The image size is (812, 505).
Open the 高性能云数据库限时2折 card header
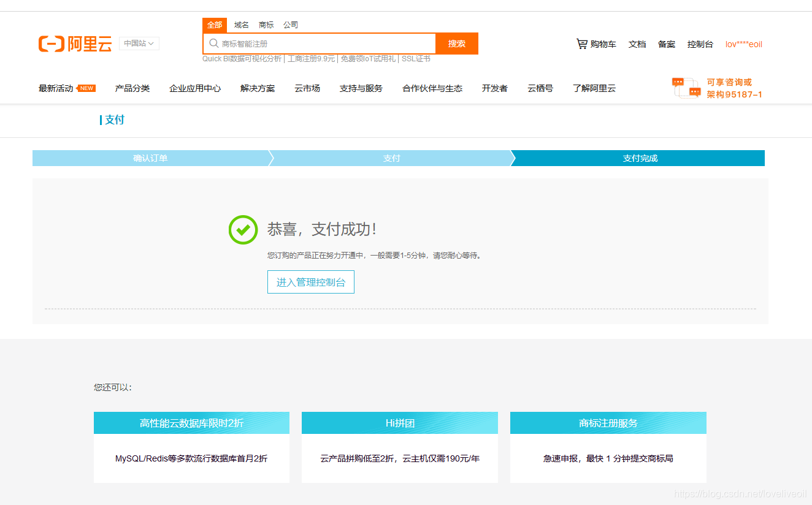point(191,423)
